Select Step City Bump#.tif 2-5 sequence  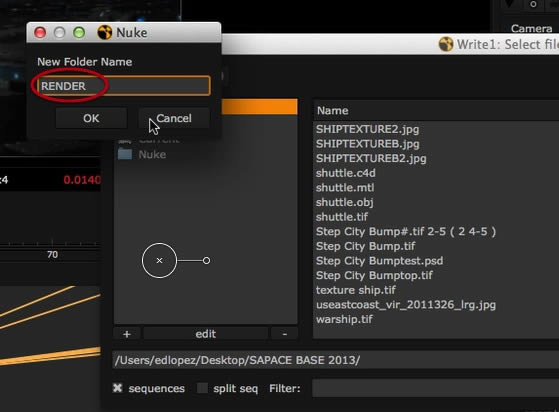(406, 231)
